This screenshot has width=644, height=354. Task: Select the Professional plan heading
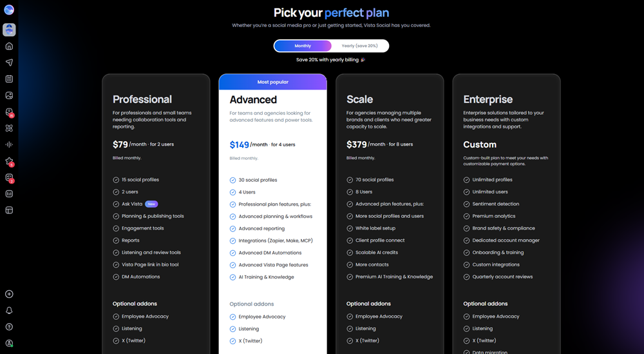(142, 99)
